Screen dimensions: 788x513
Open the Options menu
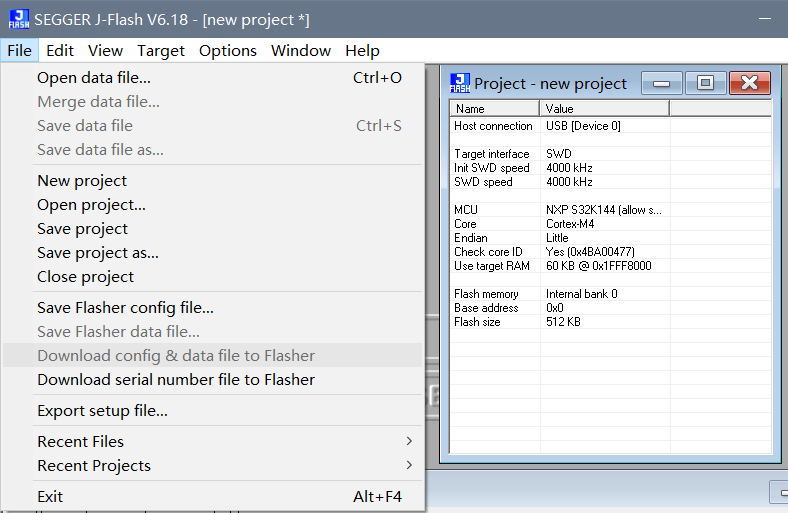[x=228, y=51]
